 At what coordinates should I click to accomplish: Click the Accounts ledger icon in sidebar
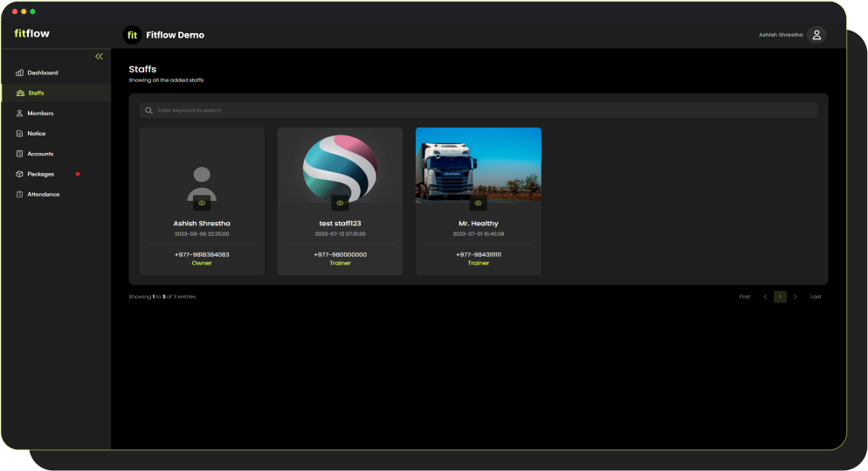[19, 154]
